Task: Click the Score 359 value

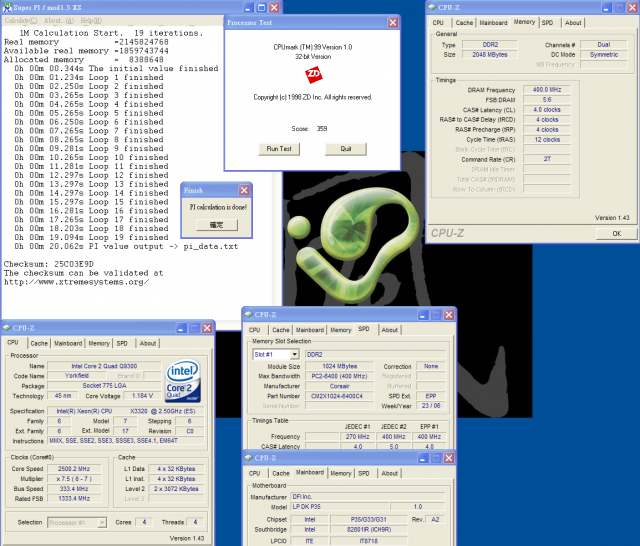Action: coord(322,129)
